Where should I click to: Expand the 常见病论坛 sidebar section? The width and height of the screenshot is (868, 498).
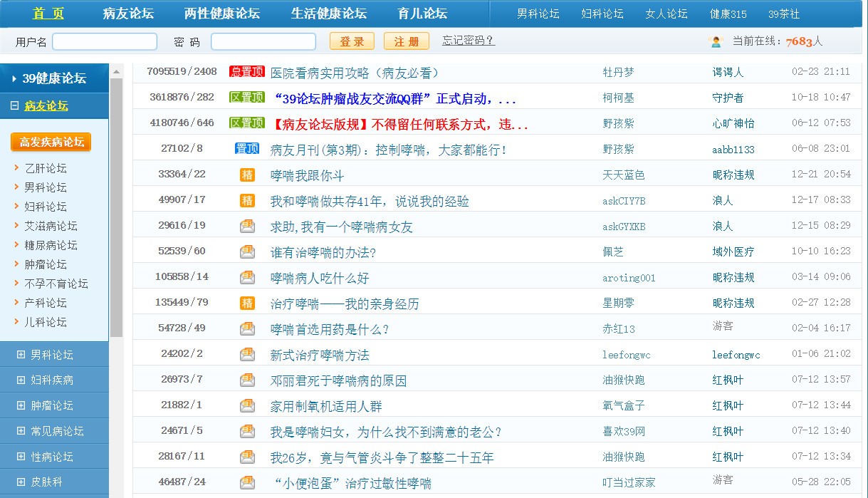(21, 431)
